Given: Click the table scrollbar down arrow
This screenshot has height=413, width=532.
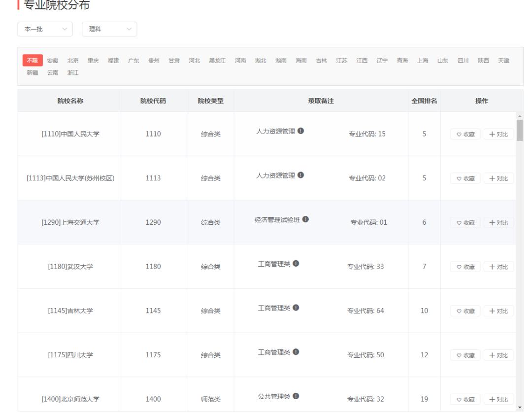Looking at the screenshot, I should tap(520, 407).
